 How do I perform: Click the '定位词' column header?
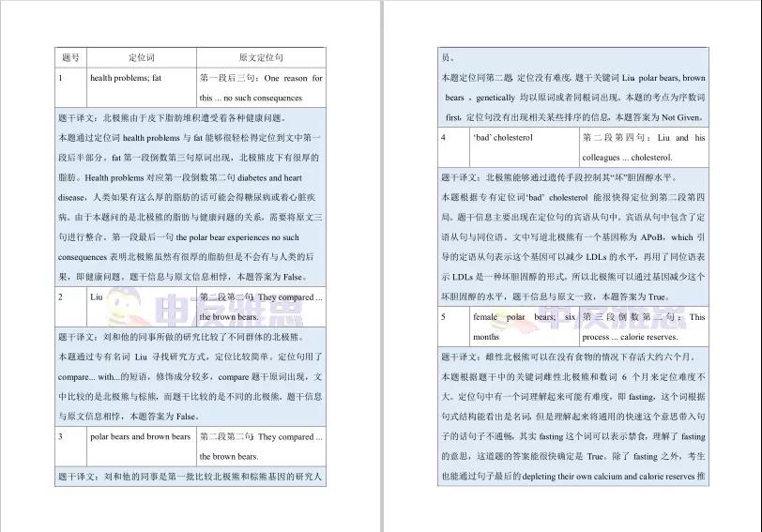coord(142,57)
